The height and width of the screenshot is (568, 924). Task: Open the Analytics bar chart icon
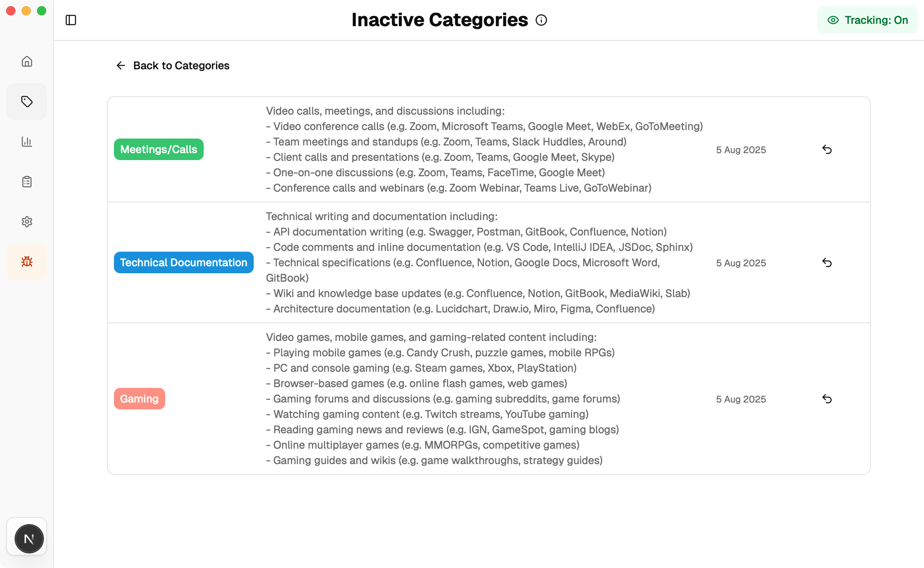[x=27, y=142]
